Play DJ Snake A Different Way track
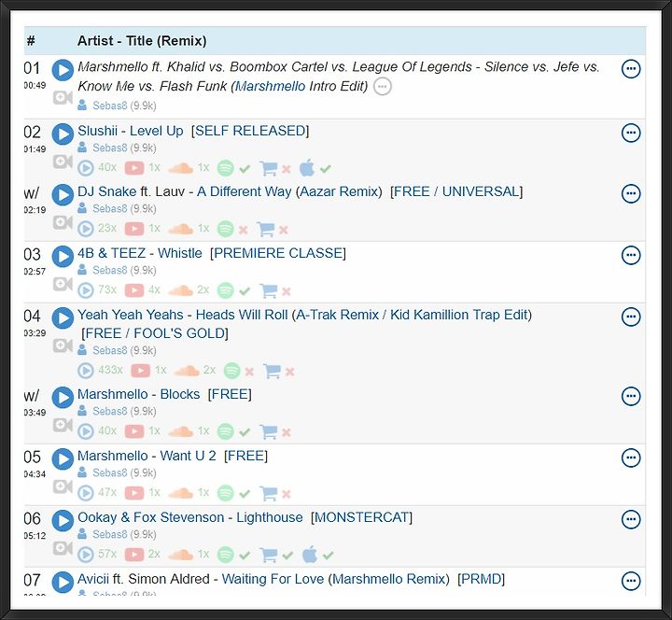The width and height of the screenshot is (672, 620). [x=63, y=195]
